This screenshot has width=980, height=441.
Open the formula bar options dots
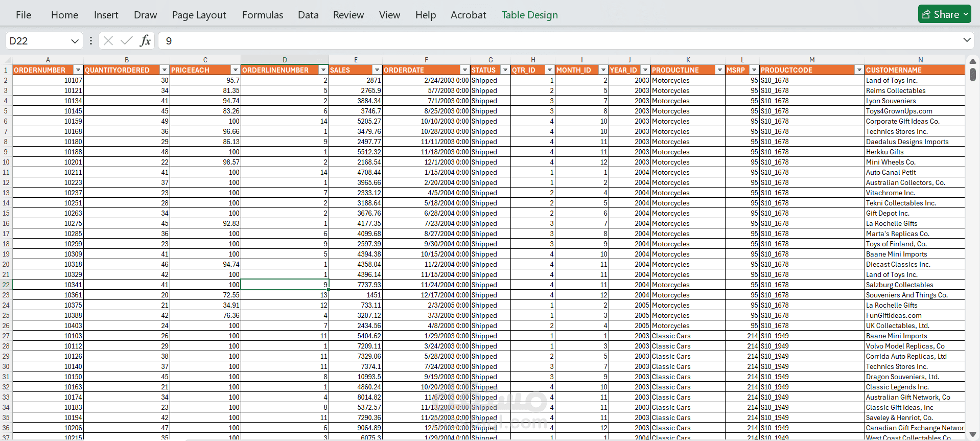pyautogui.click(x=91, y=41)
